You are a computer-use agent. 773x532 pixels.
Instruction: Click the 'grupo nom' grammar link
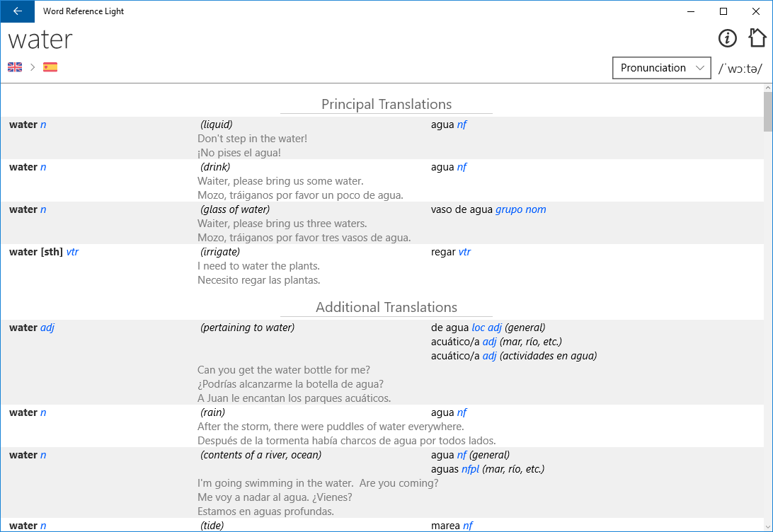pyautogui.click(x=521, y=209)
